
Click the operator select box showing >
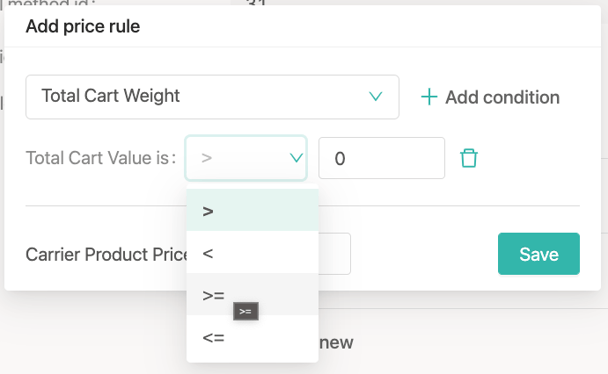point(246,158)
